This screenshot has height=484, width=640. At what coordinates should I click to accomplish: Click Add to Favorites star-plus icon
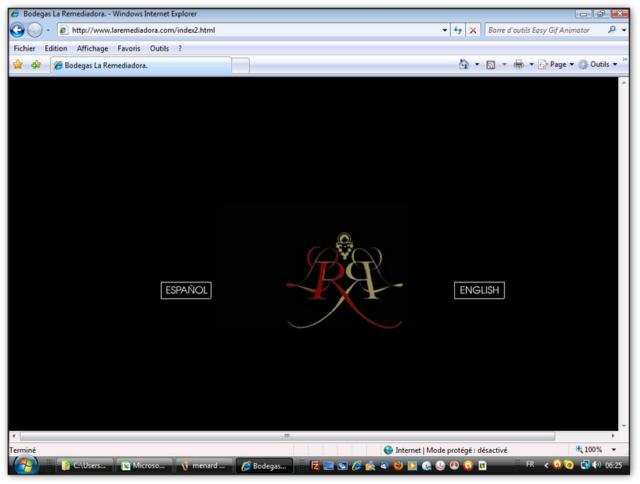(x=36, y=65)
